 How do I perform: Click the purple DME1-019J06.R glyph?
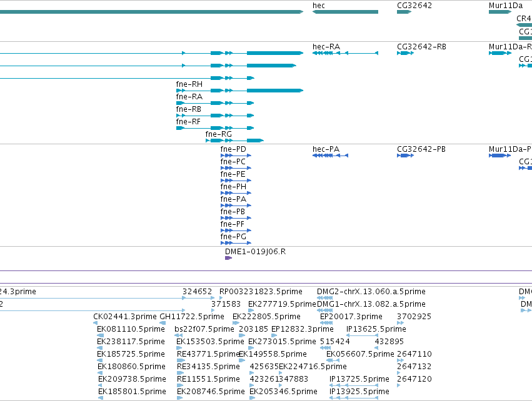[228, 258]
